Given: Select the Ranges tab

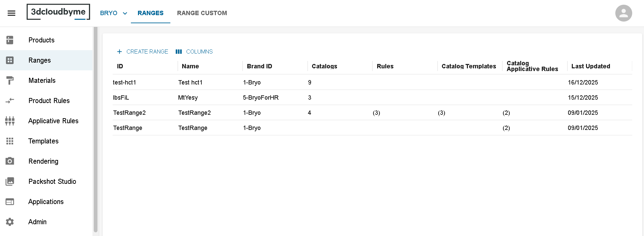Looking at the screenshot, I should [150, 13].
